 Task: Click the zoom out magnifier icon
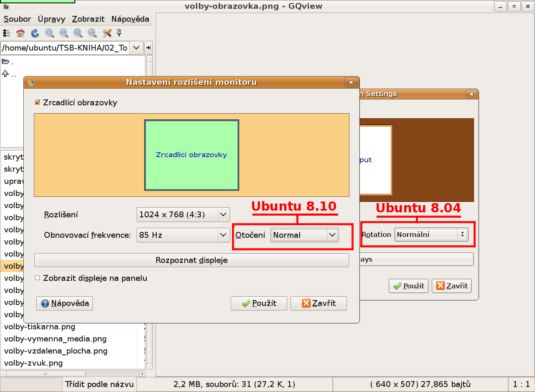pyautogui.click(x=64, y=33)
